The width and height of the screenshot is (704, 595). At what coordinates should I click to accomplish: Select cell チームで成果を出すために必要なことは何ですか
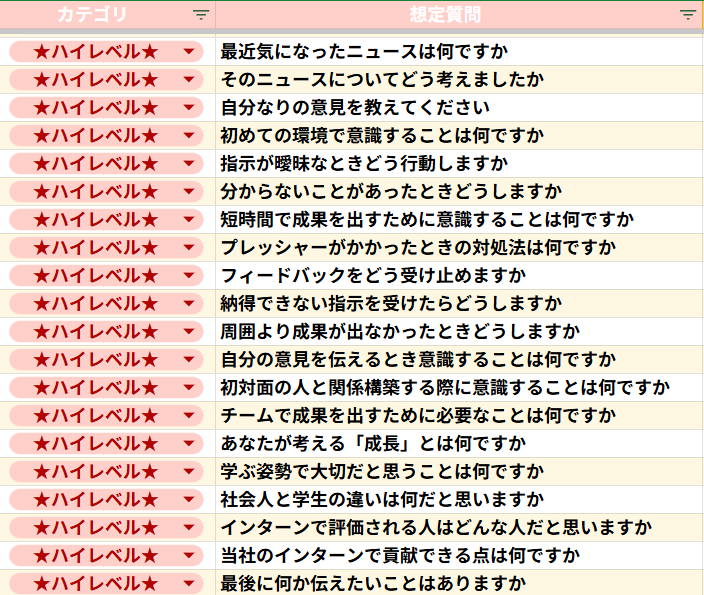[x=459, y=415]
